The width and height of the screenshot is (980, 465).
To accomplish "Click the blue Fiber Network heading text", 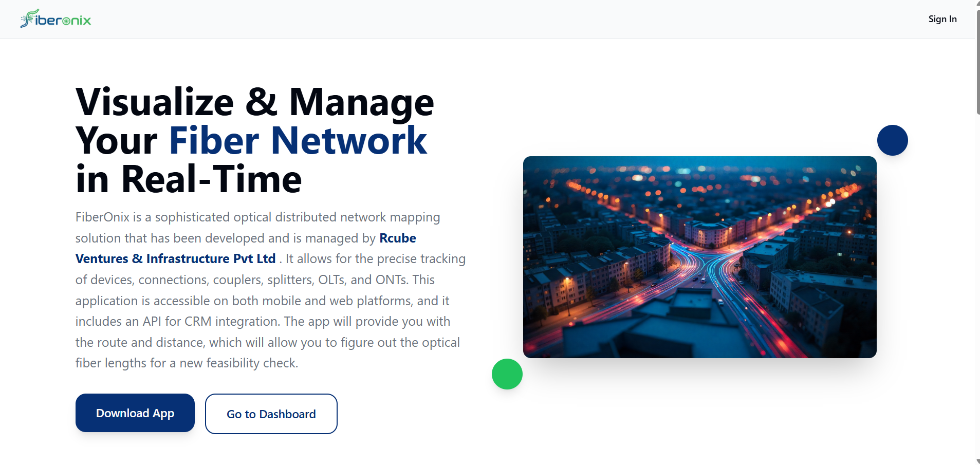I will pos(298,141).
